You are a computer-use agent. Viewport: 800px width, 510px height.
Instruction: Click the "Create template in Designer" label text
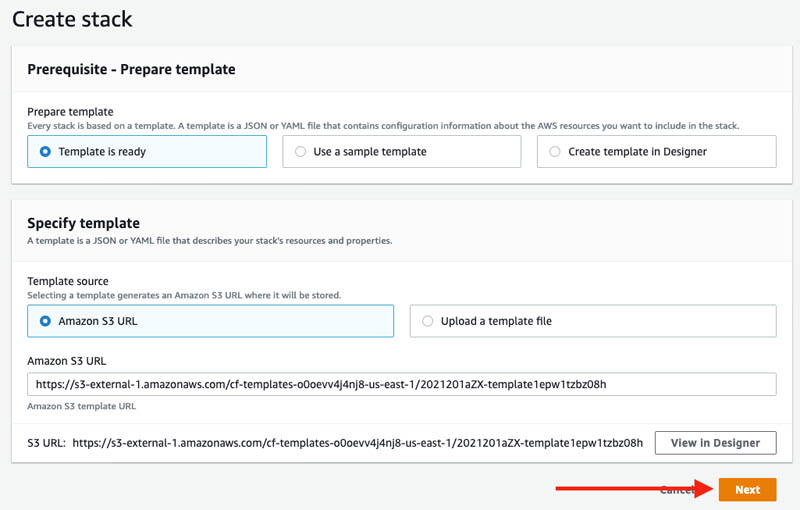(x=637, y=151)
